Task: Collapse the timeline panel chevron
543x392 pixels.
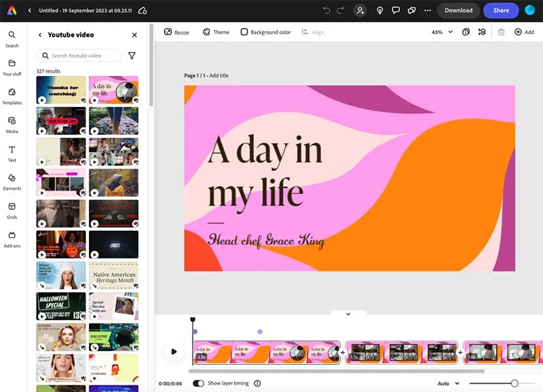Action: 349,313
